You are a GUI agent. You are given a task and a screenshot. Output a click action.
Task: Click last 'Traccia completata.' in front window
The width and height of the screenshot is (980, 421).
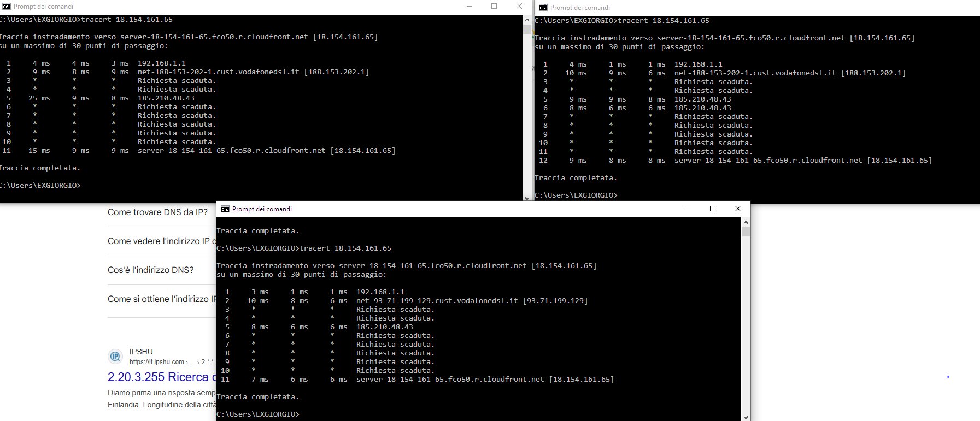pyautogui.click(x=258, y=397)
